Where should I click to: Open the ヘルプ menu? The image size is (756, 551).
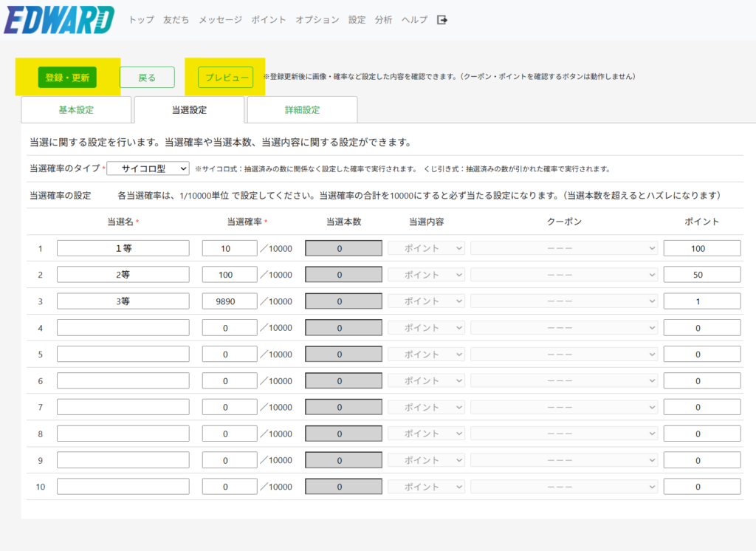pos(414,20)
